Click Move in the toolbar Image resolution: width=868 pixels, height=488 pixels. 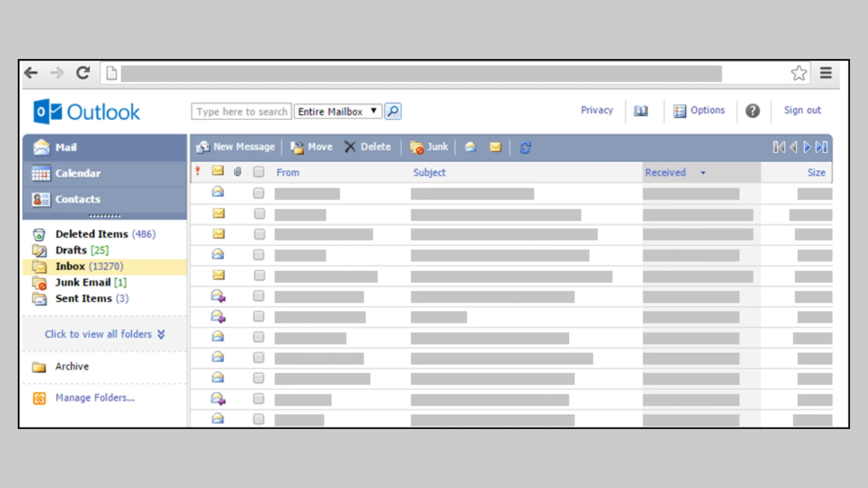click(311, 147)
